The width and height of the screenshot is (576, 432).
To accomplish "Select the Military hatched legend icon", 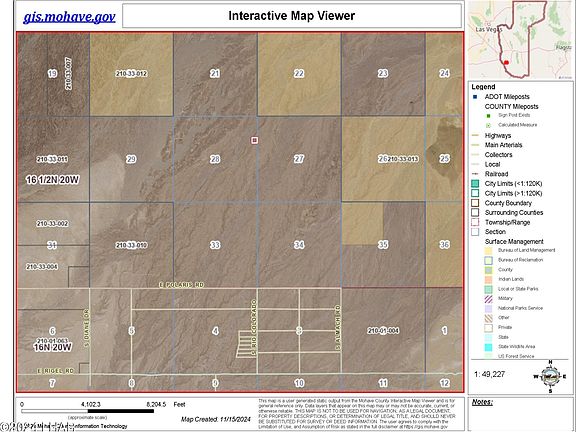I will click(488, 298).
